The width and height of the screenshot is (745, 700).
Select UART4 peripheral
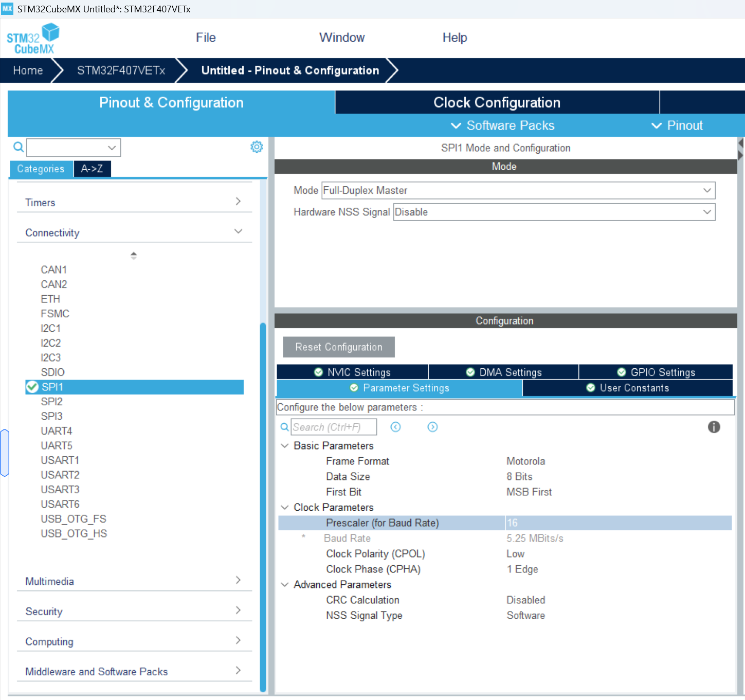click(57, 430)
